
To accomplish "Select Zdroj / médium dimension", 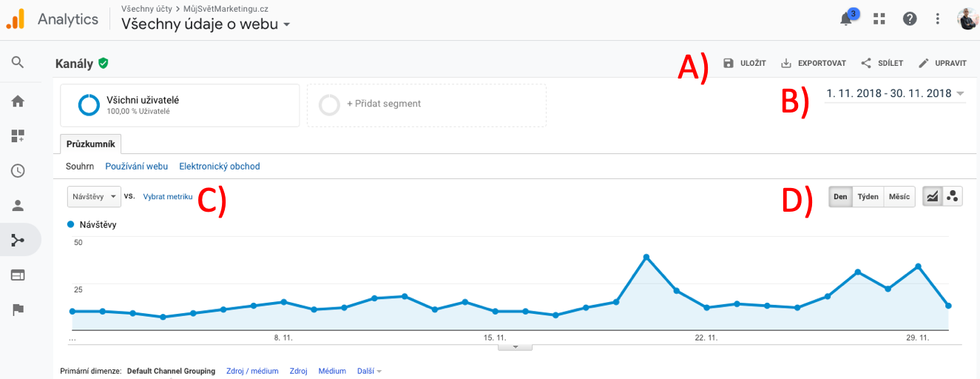I will 252,371.
